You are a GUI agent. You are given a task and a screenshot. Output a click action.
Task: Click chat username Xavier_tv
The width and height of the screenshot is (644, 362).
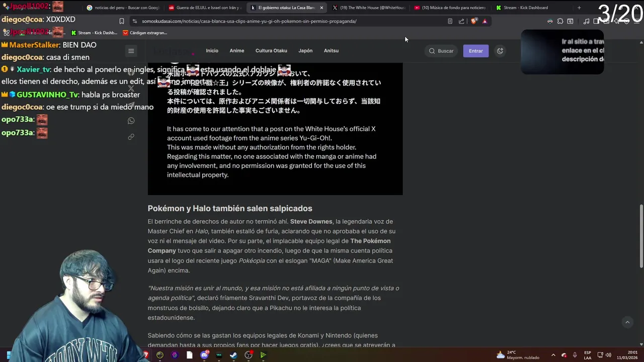point(33,69)
